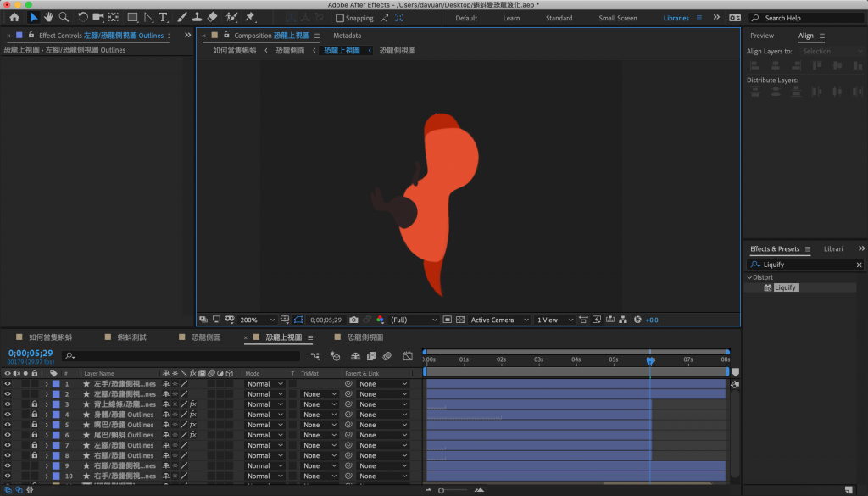Activate the Roto Brush tool
The width and height of the screenshot is (868, 496).
pos(231,17)
